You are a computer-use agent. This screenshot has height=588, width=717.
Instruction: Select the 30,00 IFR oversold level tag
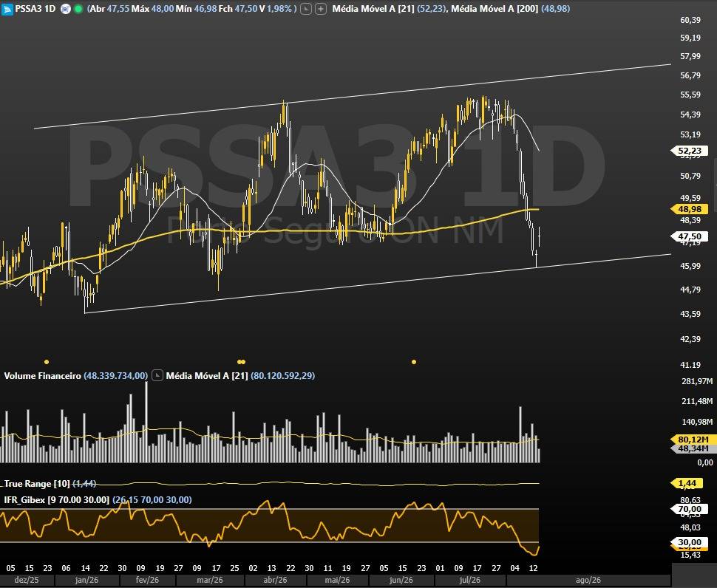point(689,542)
